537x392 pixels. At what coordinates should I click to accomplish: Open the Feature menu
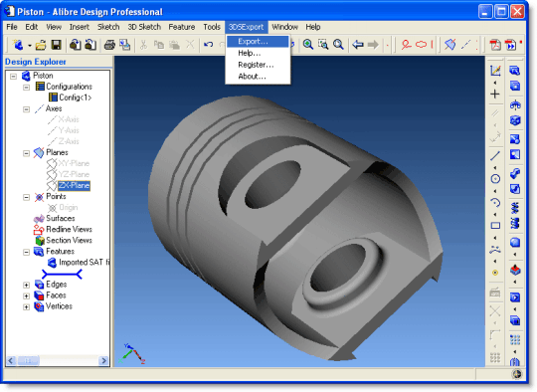(182, 27)
